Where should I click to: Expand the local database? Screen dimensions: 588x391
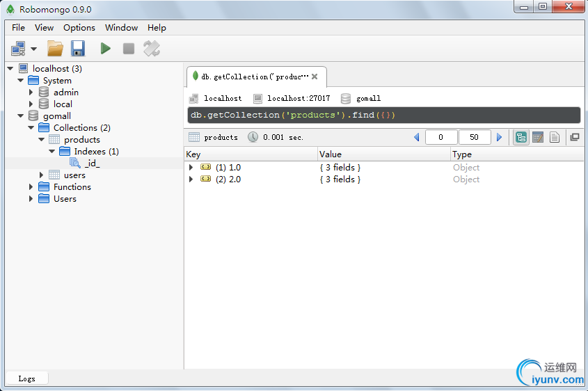[x=31, y=104]
